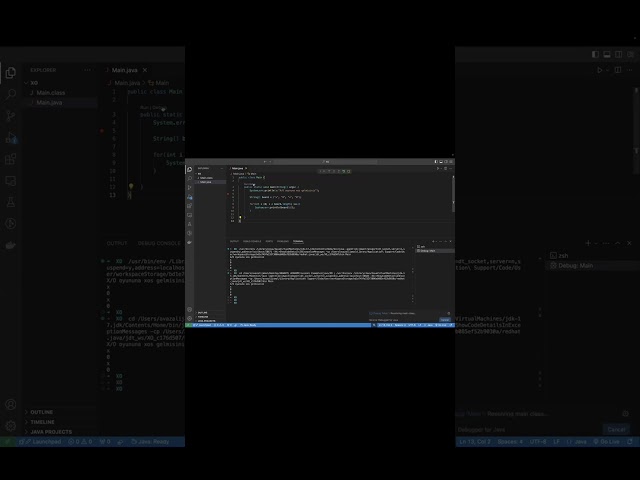
Task: Click Run Java play icon in background editor
Action: (599, 70)
